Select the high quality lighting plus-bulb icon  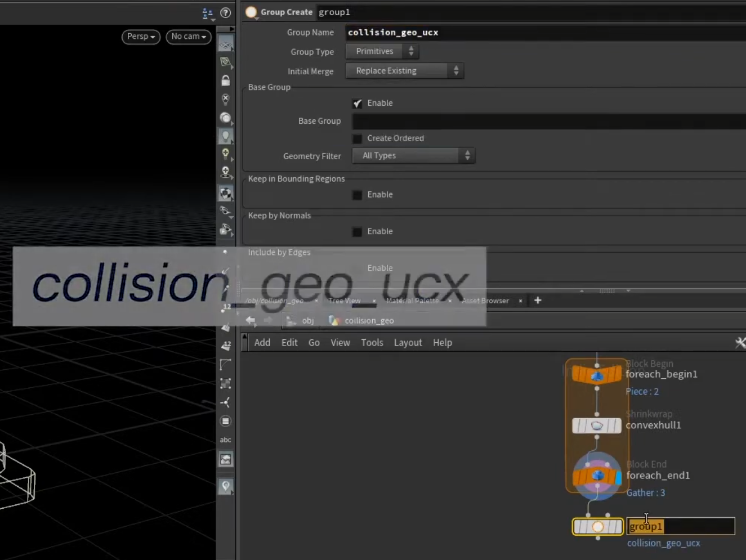click(225, 154)
